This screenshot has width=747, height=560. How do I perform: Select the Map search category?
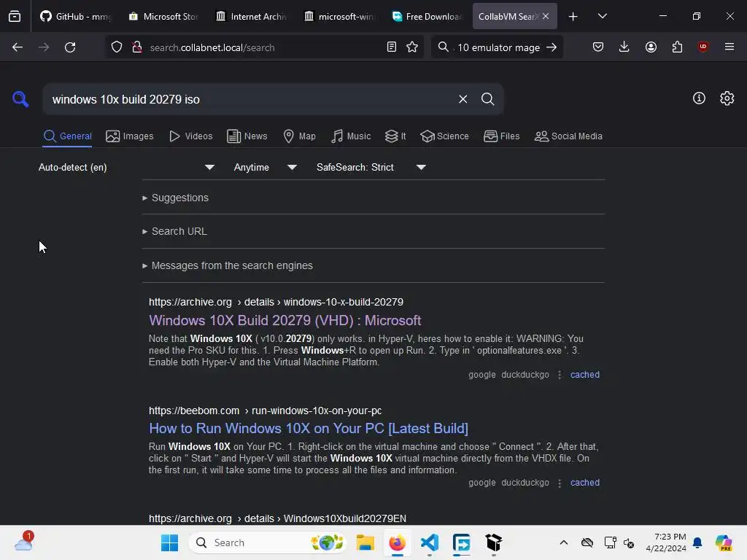click(299, 136)
